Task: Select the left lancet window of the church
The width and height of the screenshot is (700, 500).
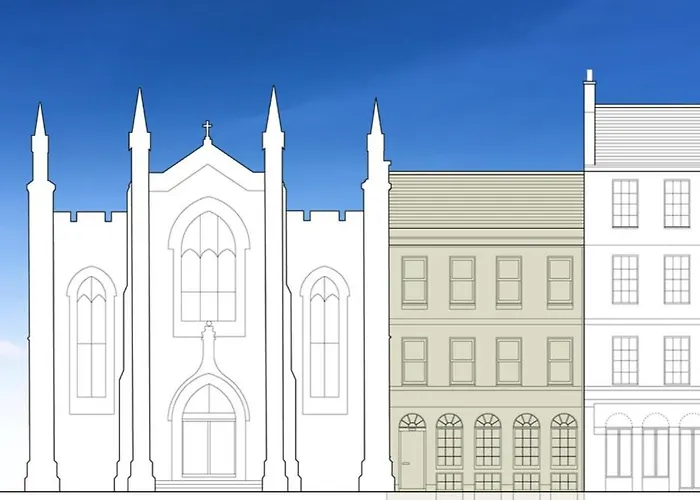Action: tap(92, 337)
